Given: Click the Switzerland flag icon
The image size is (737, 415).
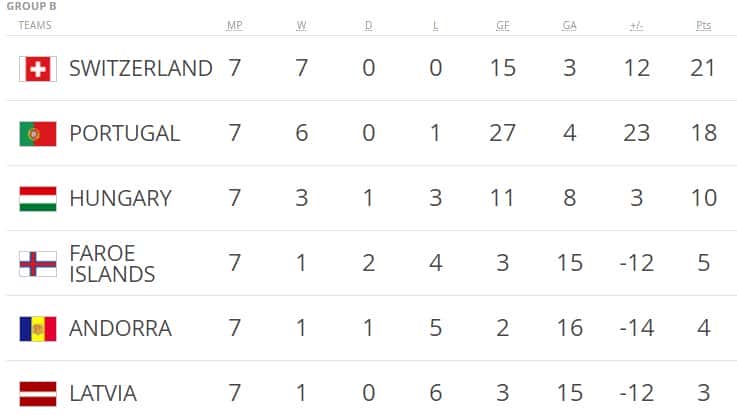Looking at the screenshot, I should [x=38, y=69].
